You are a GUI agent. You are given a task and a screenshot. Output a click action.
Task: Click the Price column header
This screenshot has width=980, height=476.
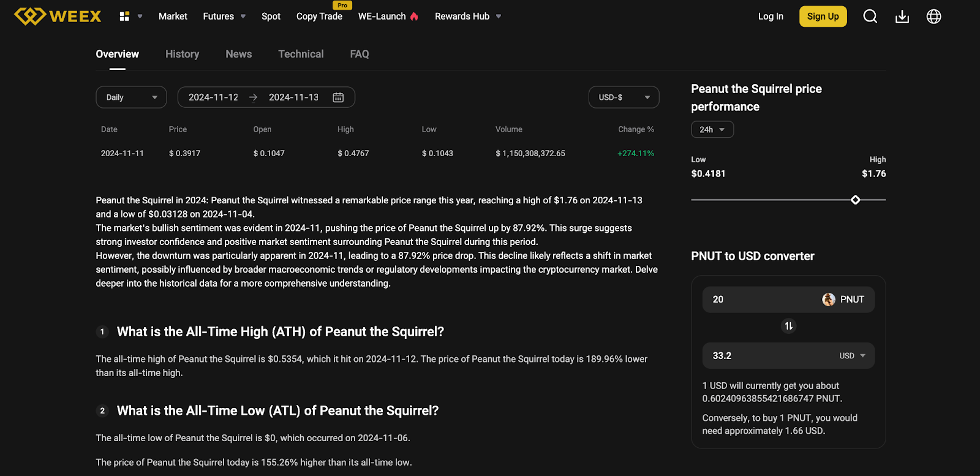coord(178,129)
